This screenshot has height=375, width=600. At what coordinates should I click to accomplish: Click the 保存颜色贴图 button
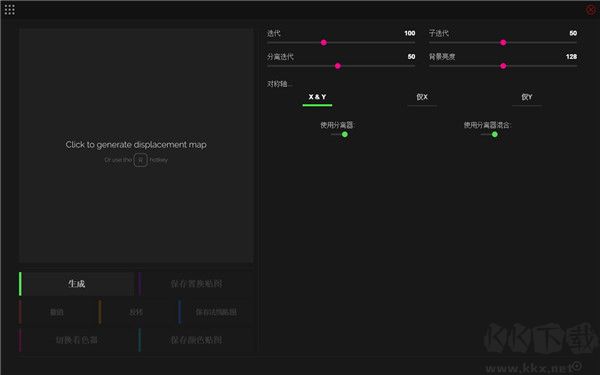[x=196, y=340]
